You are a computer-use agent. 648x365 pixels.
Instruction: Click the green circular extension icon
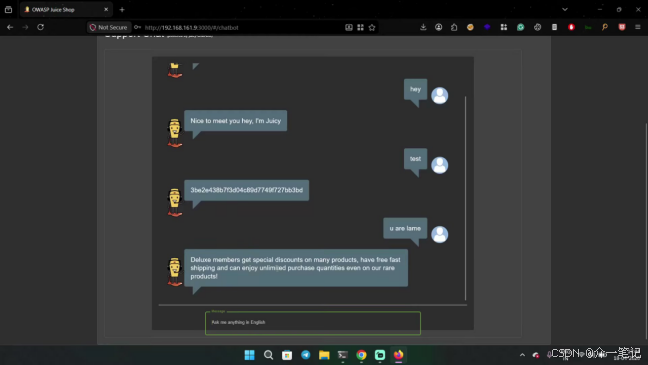(521, 27)
